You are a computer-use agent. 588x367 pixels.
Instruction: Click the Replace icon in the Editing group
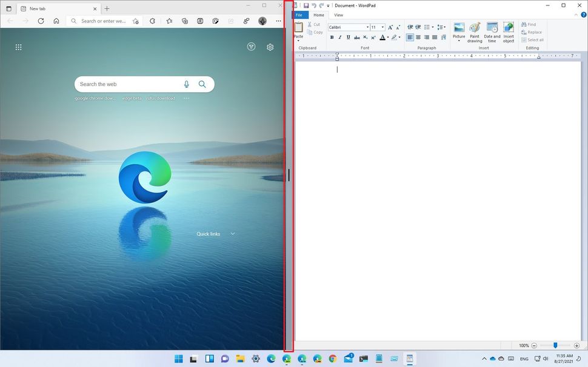click(533, 32)
